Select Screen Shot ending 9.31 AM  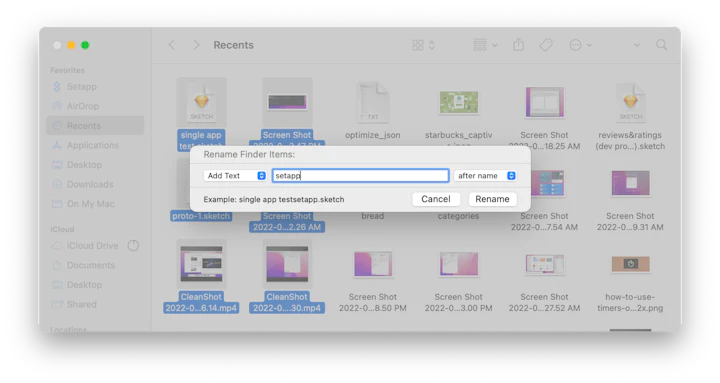(x=630, y=184)
